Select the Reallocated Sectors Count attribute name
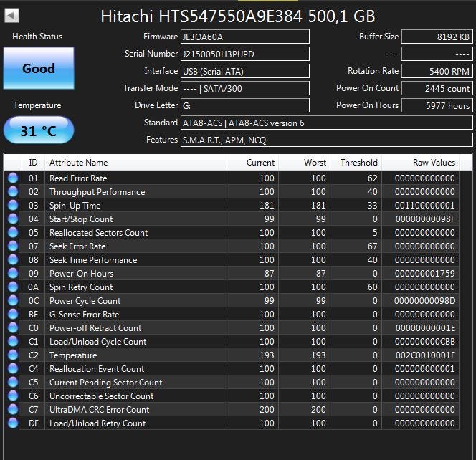Viewport: 476px width, 460px height. point(99,233)
